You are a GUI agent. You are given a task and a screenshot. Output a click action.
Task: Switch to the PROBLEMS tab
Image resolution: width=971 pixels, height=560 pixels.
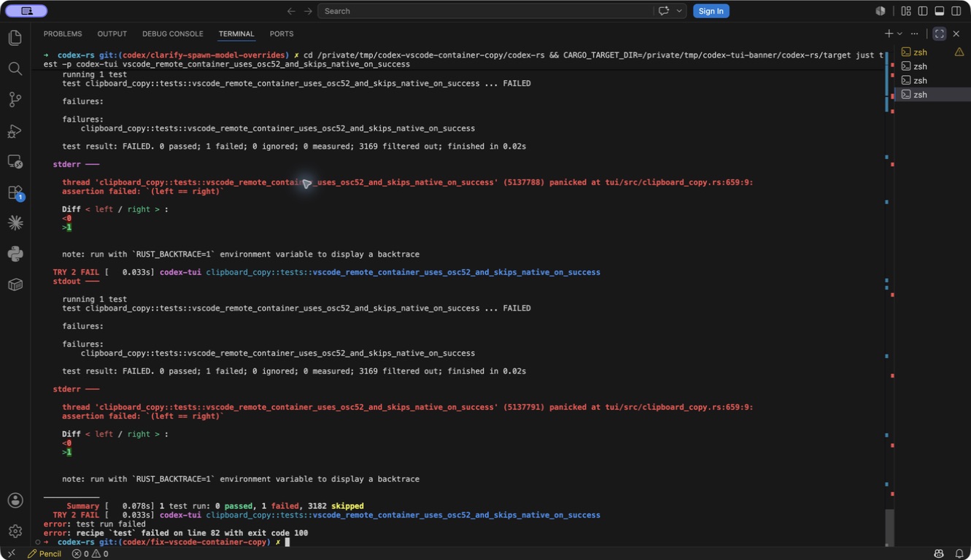63,34
